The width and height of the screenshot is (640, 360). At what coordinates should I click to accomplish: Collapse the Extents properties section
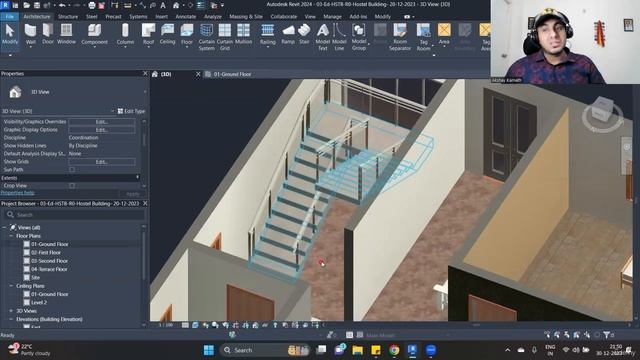(x=137, y=178)
